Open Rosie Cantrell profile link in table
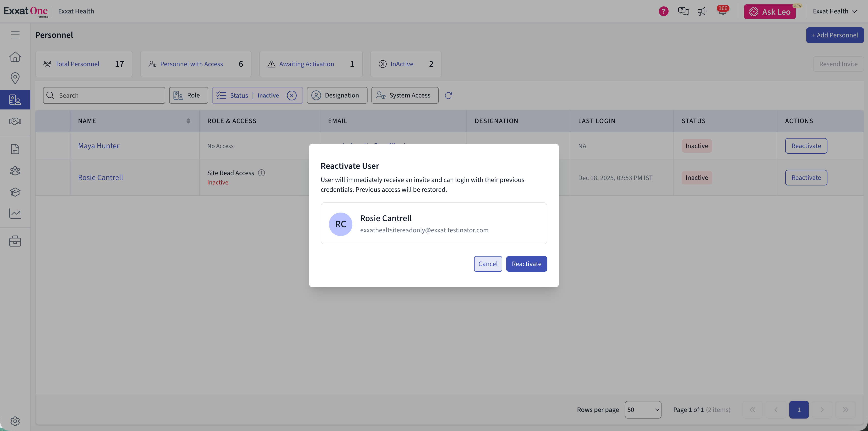 (100, 178)
